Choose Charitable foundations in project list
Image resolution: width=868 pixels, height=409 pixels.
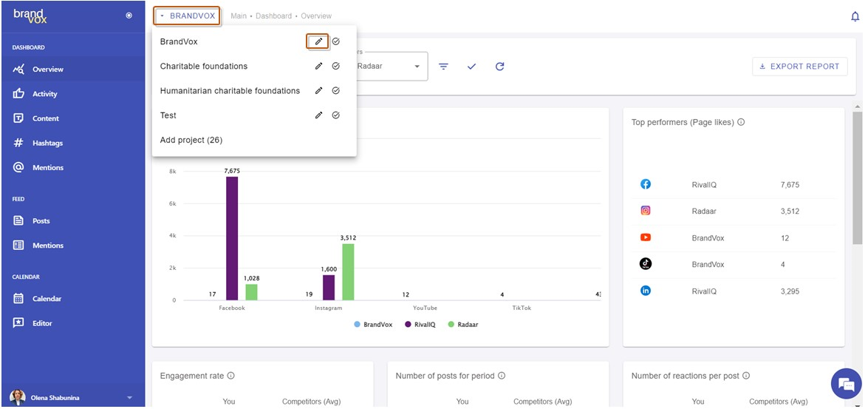(x=204, y=66)
